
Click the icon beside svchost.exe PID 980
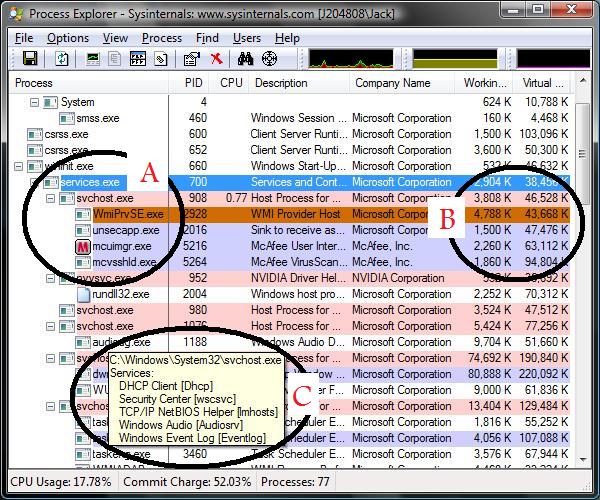(67, 310)
